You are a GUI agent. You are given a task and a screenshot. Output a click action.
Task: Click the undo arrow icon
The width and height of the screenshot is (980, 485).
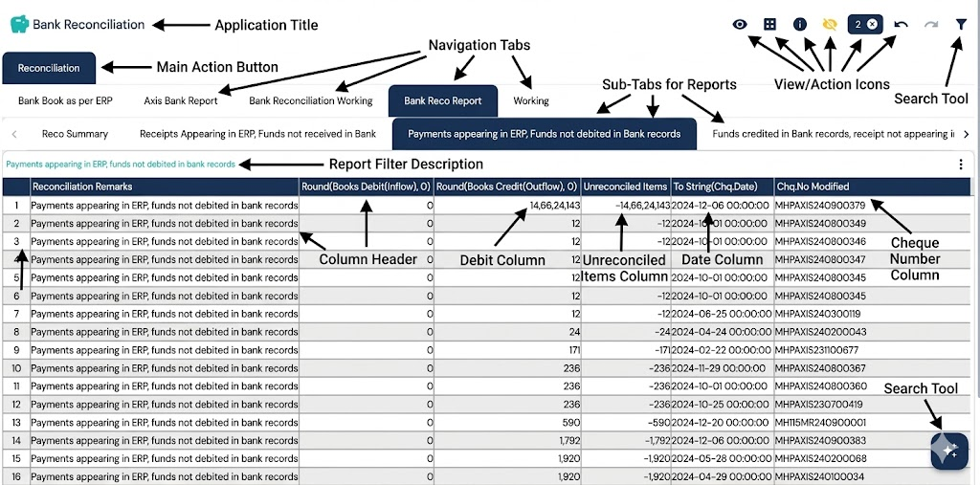pyautogui.click(x=901, y=24)
